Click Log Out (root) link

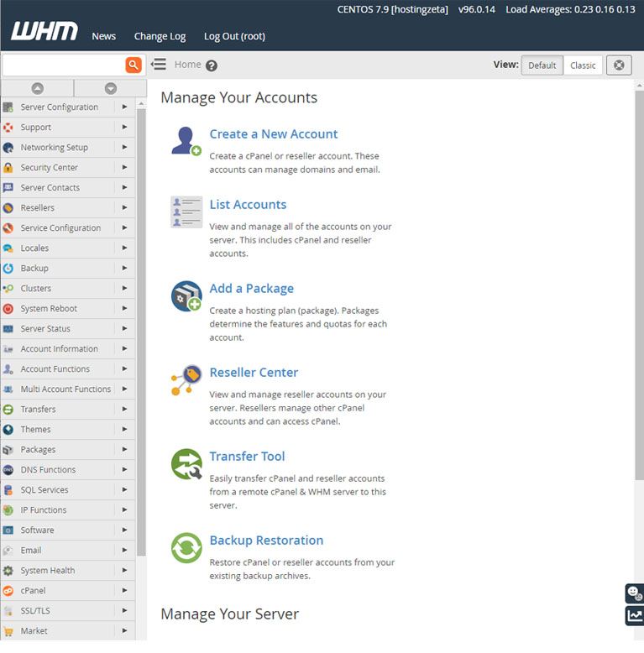[x=234, y=36]
